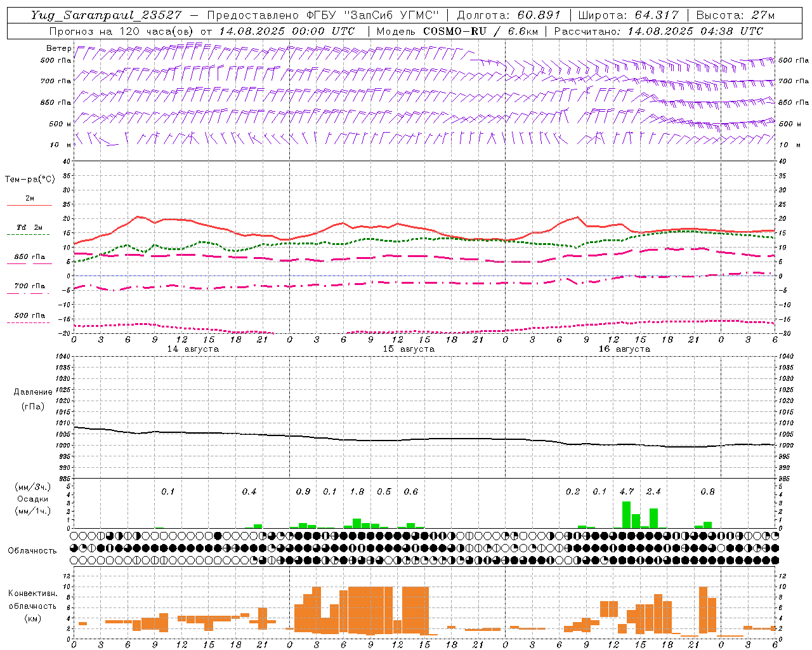The height and width of the screenshot is (650, 812).
Task: Select the Высота: 27м label
Action: [x=735, y=15]
